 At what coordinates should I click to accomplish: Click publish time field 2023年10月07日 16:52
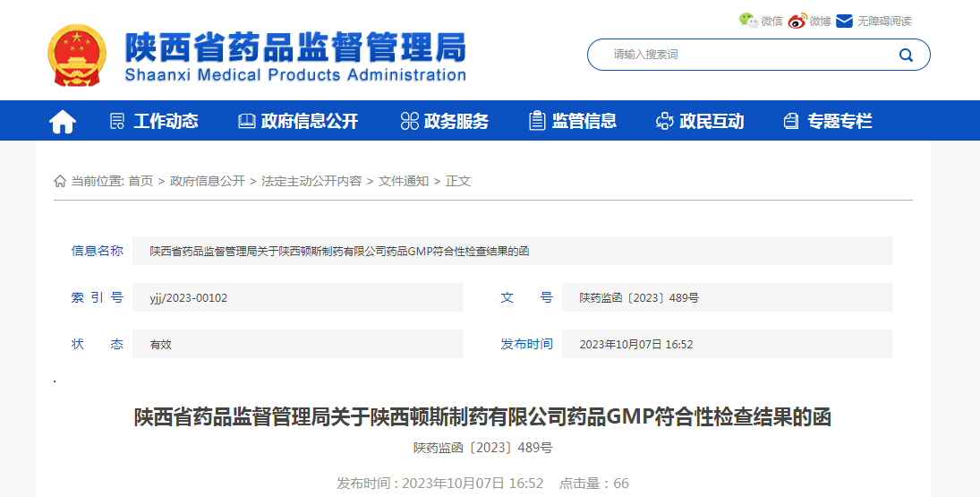pyautogui.click(x=728, y=345)
